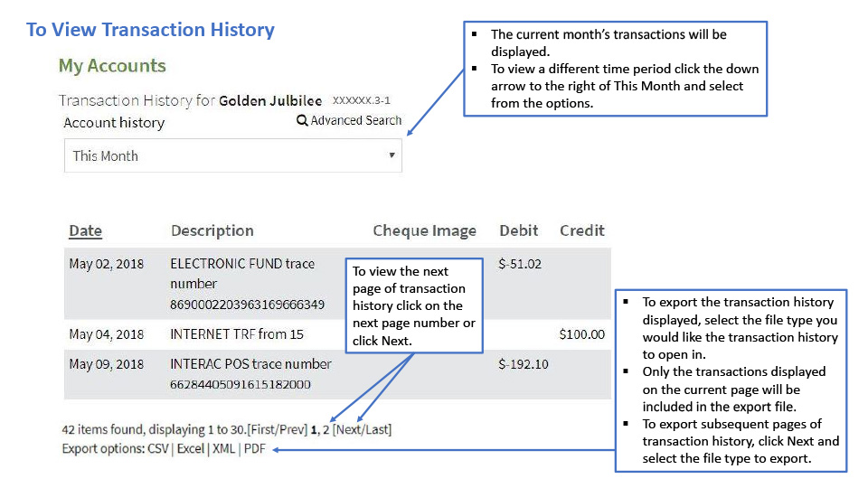The width and height of the screenshot is (868, 488).
Task: Select the INTERAC POS transaction row
Action: point(250,373)
